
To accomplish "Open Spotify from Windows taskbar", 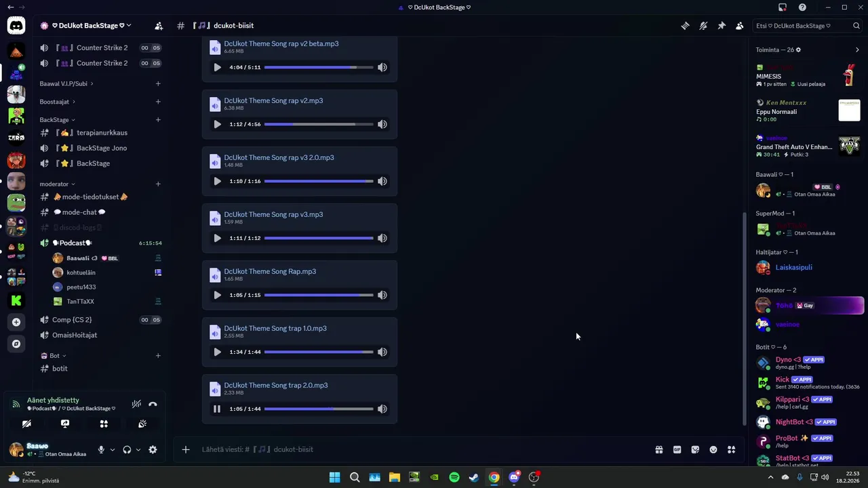I will 454,477.
